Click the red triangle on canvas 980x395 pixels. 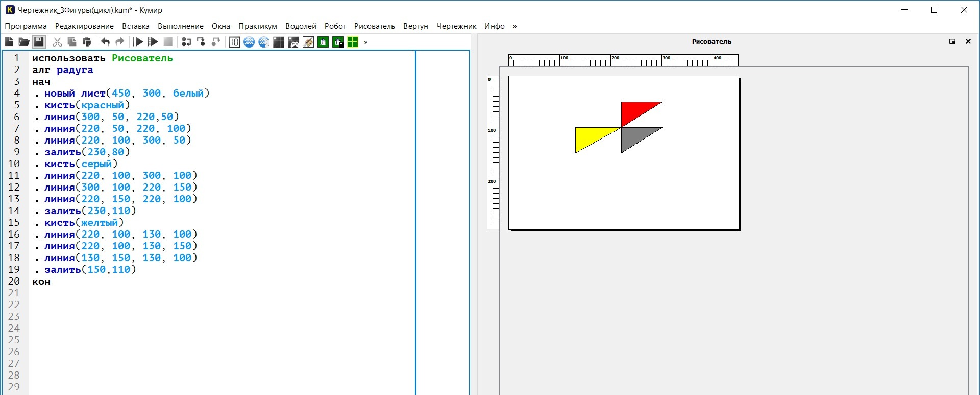634,110
